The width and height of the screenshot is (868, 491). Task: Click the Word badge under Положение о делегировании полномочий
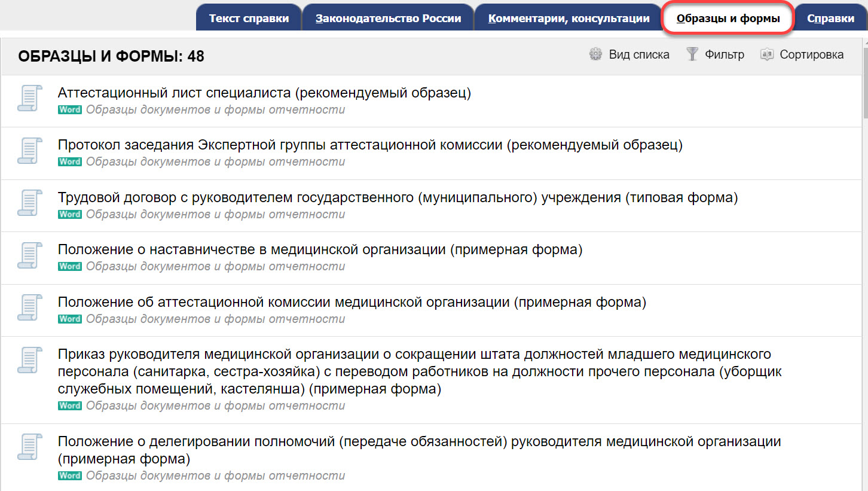coord(70,477)
